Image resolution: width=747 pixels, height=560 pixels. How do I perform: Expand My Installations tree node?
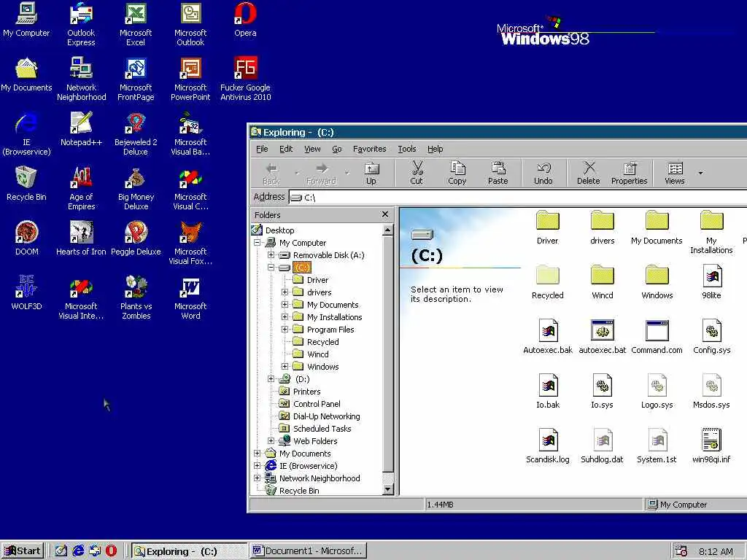285,317
